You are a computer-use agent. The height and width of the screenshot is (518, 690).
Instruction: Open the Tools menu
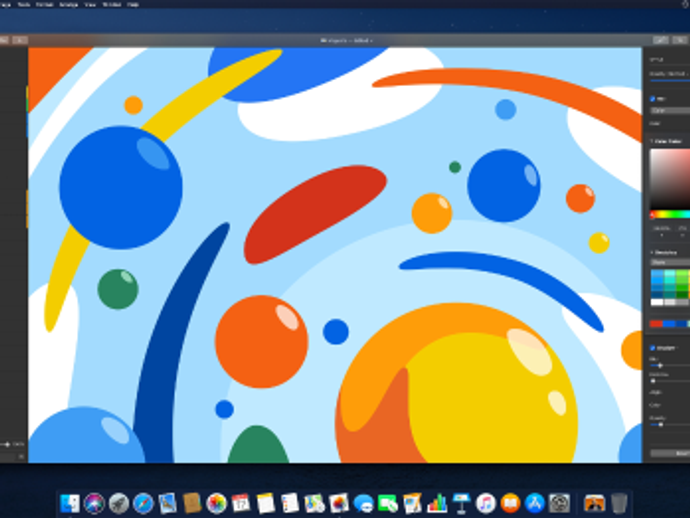(23, 4)
